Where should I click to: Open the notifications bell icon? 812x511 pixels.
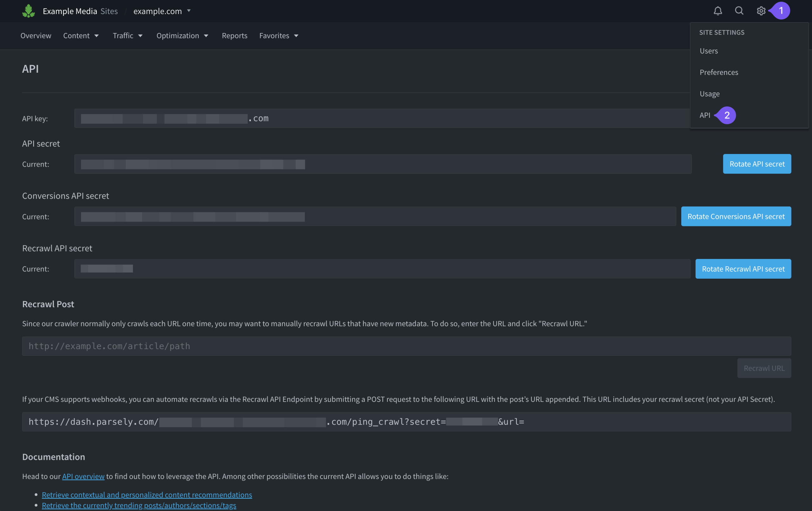(717, 11)
